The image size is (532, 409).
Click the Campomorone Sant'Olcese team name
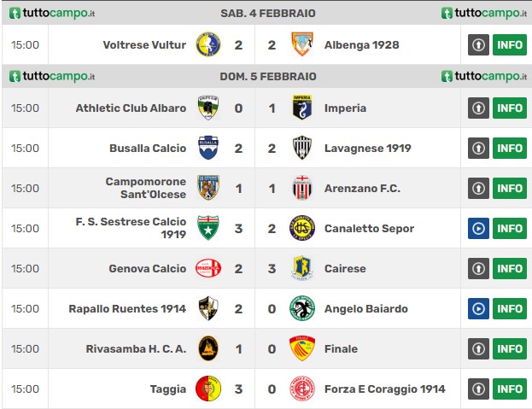tap(146, 188)
